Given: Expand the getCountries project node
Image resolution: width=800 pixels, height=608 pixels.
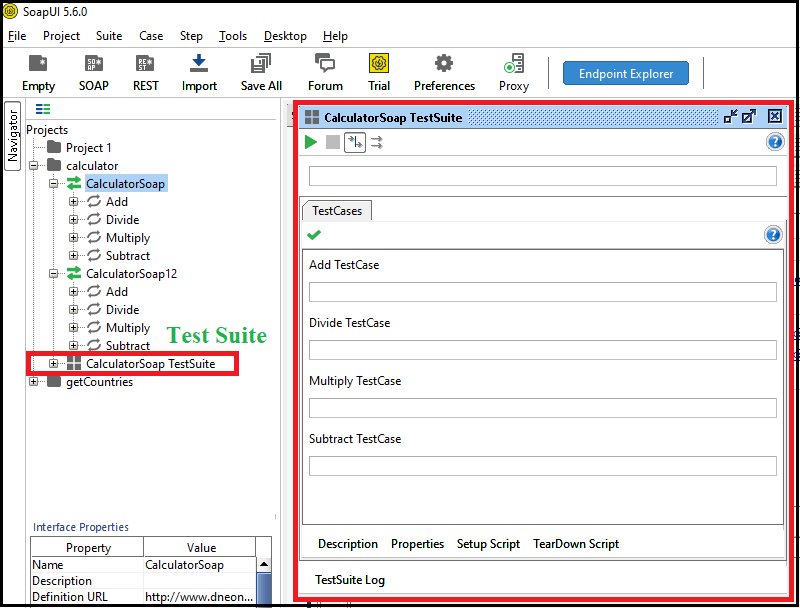Looking at the screenshot, I should click(34, 382).
